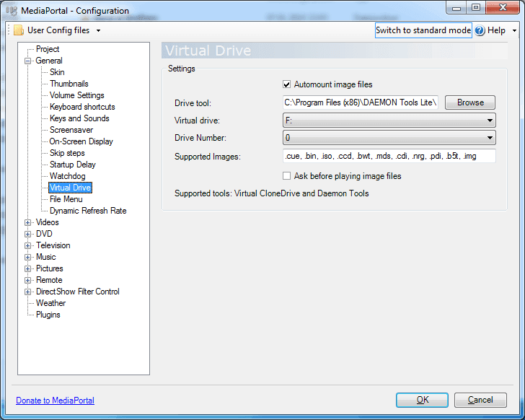The height and width of the screenshot is (420, 525).
Task: Select the Television tree item
Action: [53, 245]
